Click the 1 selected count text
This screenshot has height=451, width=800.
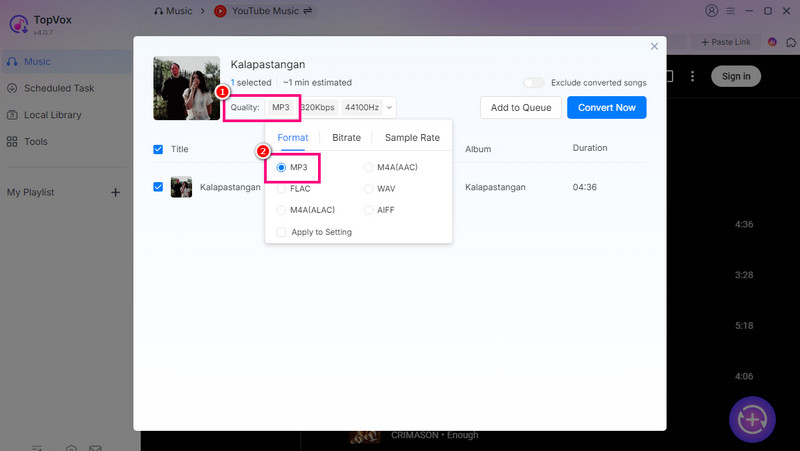tap(251, 83)
